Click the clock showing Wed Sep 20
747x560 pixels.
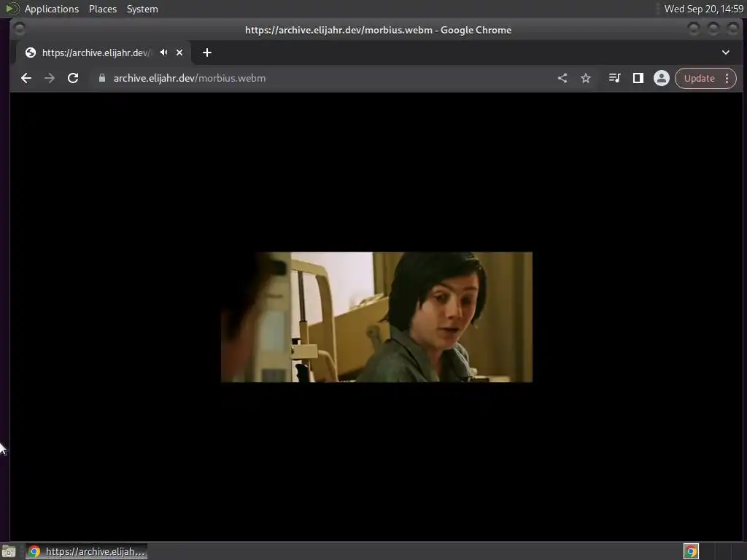coord(704,9)
